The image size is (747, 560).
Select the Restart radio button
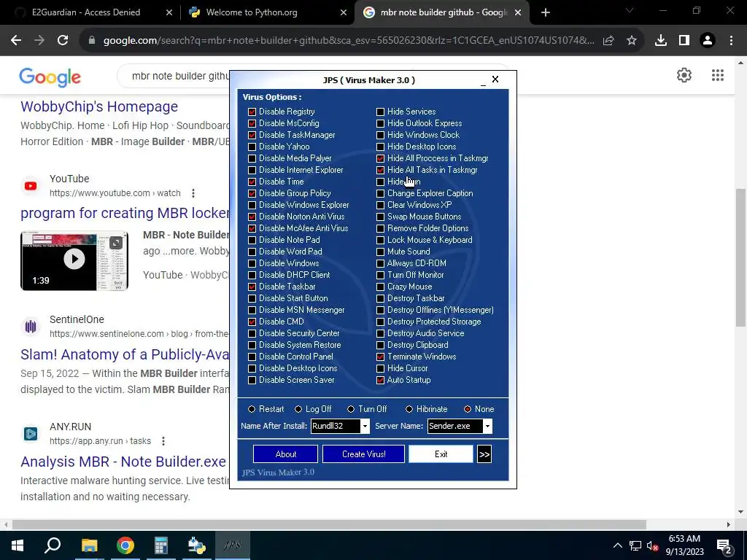pyautogui.click(x=252, y=409)
